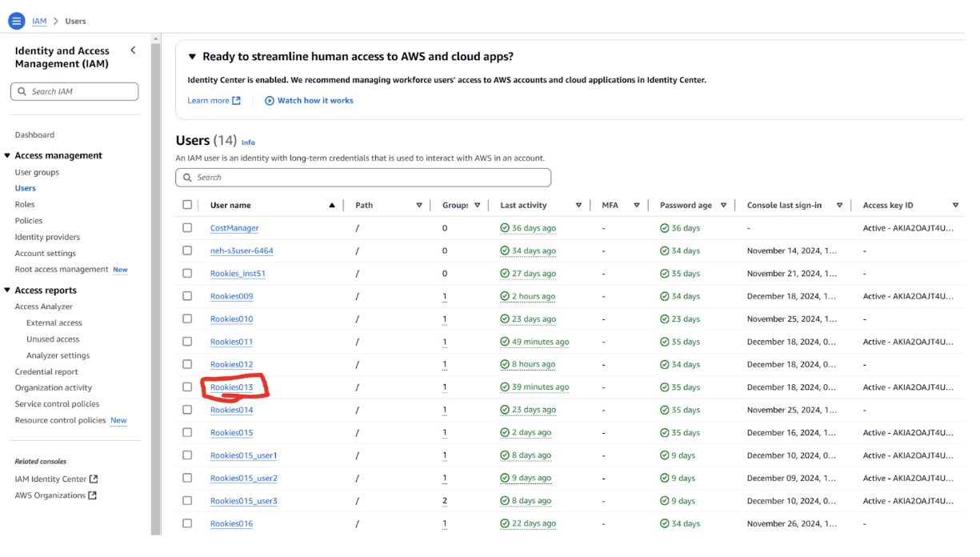Open the Password age column dropdown
This screenshot has width=980, height=557.
(x=723, y=206)
